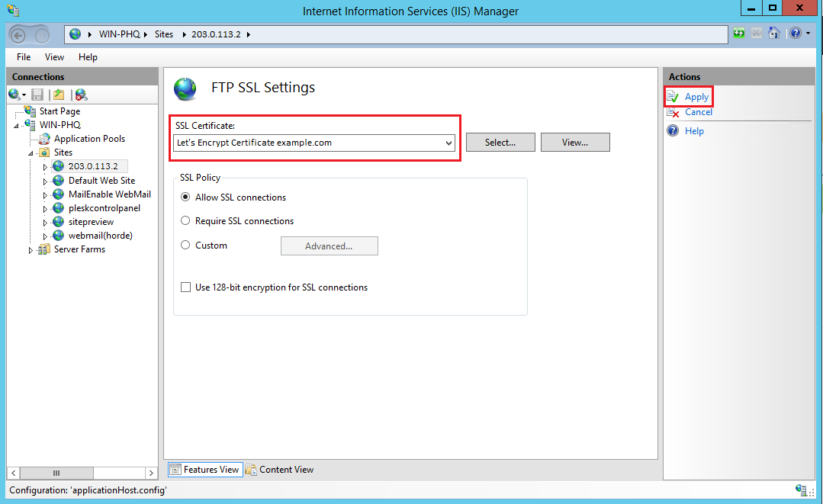Enable 128-bit encryption for SSL connections
This screenshot has width=823, height=504.
click(185, 287)
